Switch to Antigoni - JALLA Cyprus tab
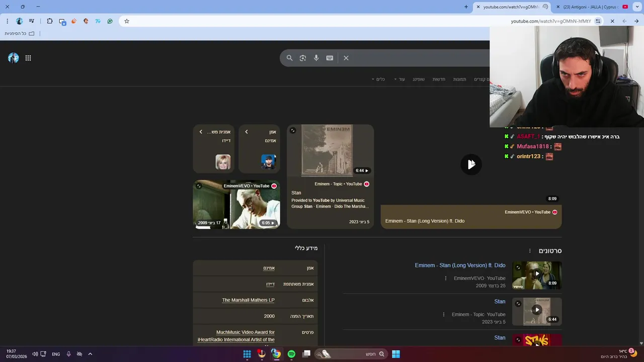The image size is (644, 362). coord(592,7)
